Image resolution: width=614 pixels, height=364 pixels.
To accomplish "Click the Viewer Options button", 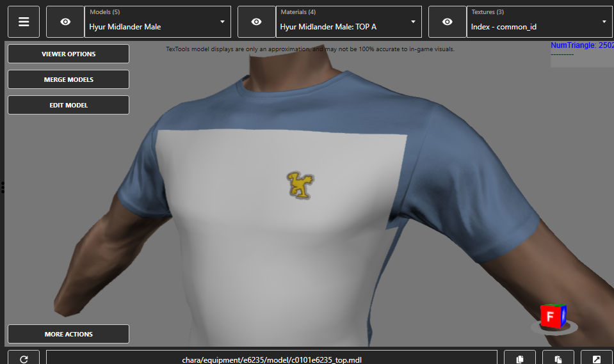I will [x=69, y=54].
